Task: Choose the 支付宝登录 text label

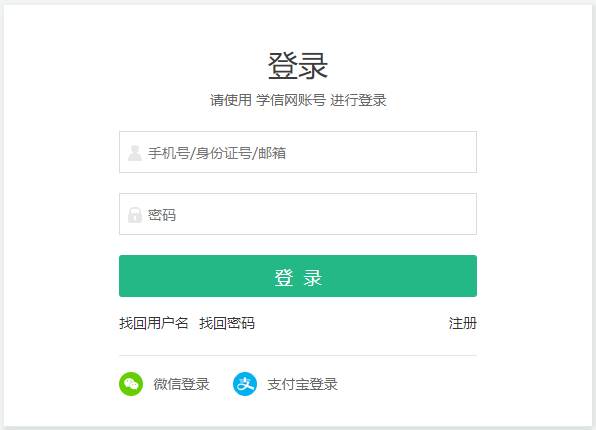Action: tap(302, 384)
